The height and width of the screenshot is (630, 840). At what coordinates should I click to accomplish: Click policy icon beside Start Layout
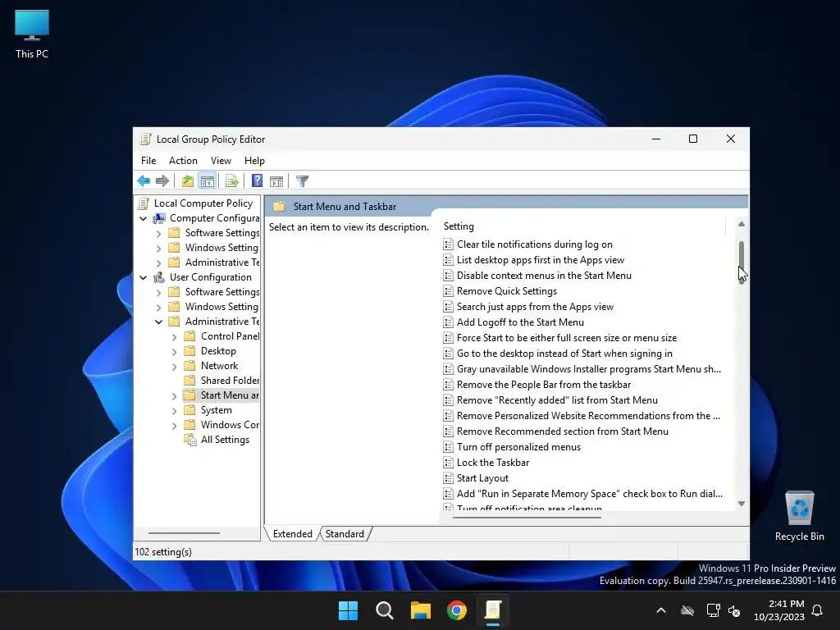pyautogui.click(x=449, y=478)
